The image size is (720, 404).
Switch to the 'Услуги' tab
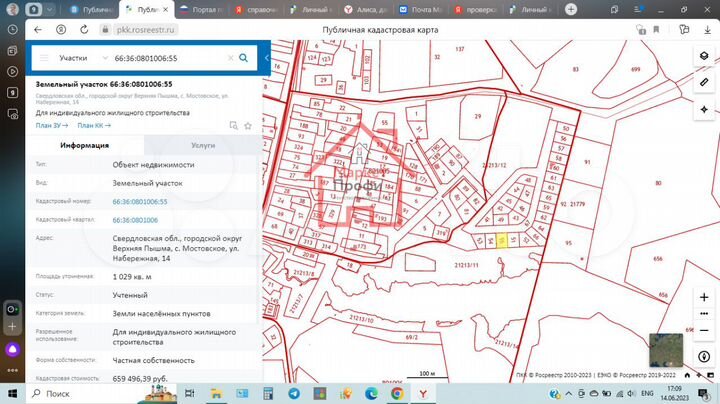[203, 145]
